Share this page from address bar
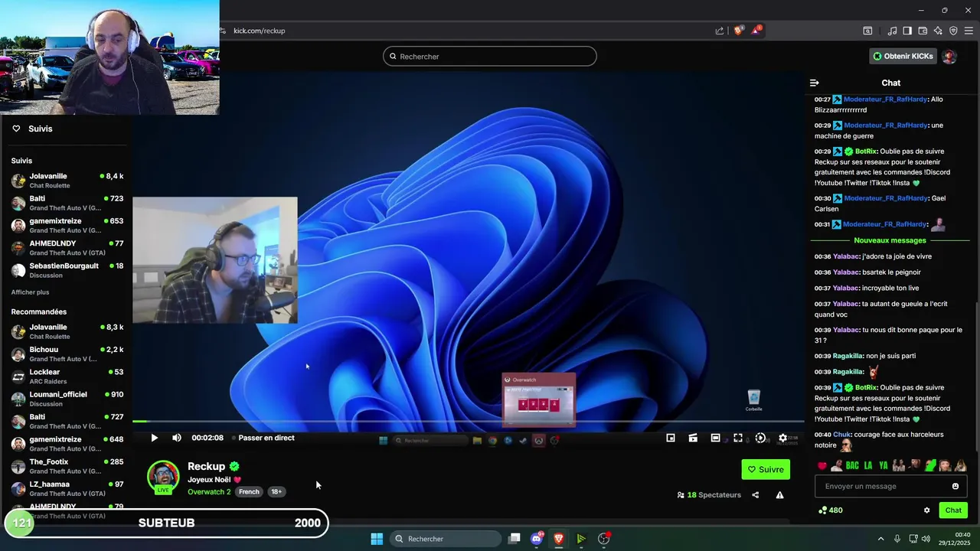Image resolution: width=980 pixels, height=551 pixels. [x=720, y=31]
